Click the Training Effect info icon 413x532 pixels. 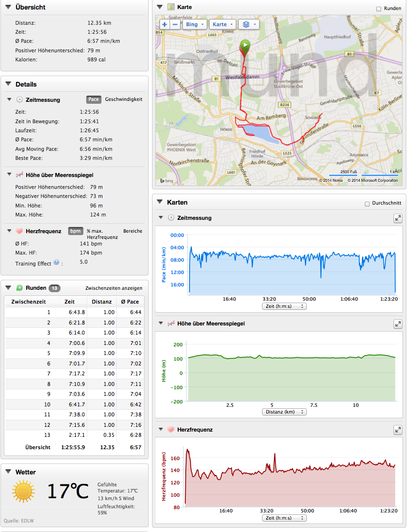(57, 262)
